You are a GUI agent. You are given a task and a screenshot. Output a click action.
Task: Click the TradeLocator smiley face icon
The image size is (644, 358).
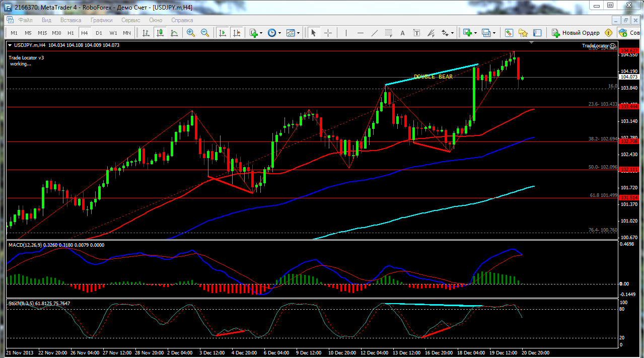point(612,46)
